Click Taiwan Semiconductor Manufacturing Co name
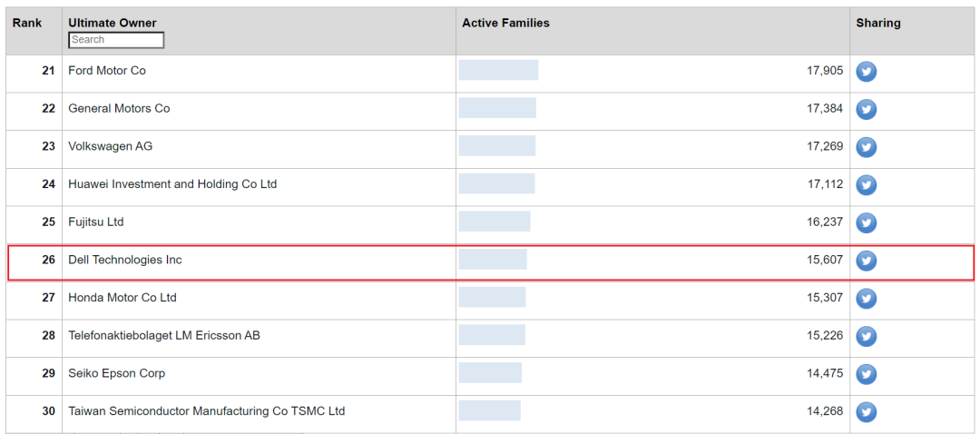Screen dimensions: 980x434 [206, 411]
